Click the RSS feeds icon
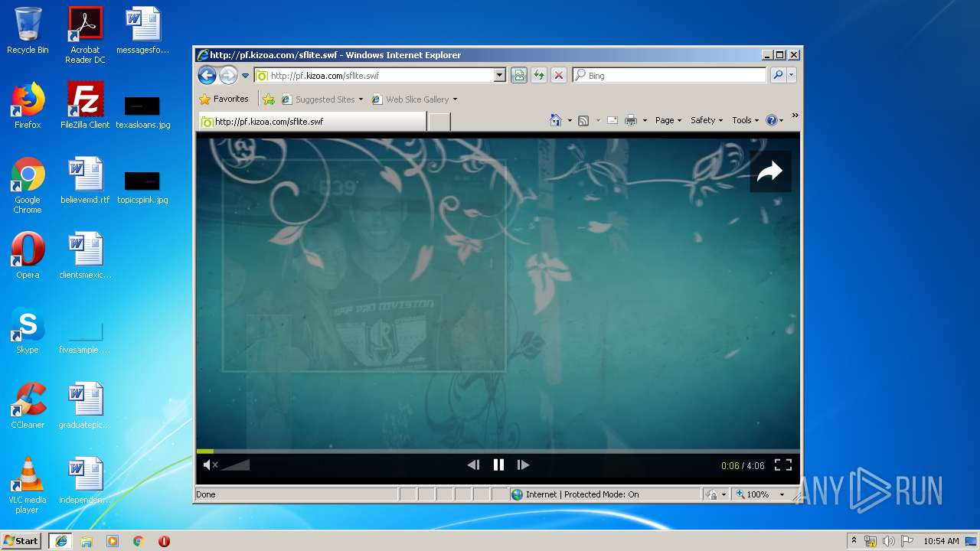 coord(583,120)
